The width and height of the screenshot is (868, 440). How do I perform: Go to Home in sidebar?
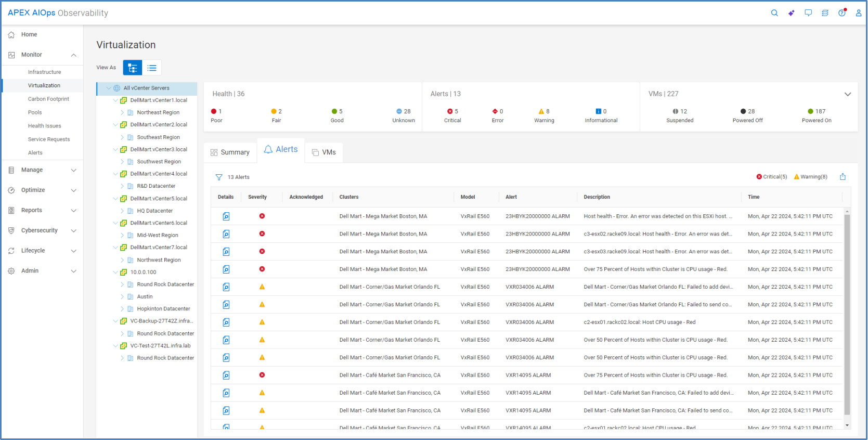pyautogui.click(x=29, y=34)
